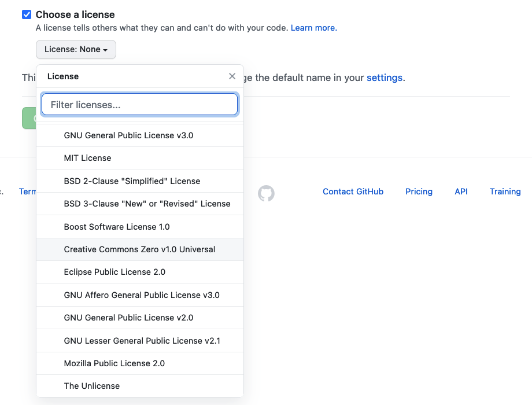This screenshot has height=405, width=532.
Task: Select Creative Commons Zero v1.0 Universal
Action: tap(140, 249)
